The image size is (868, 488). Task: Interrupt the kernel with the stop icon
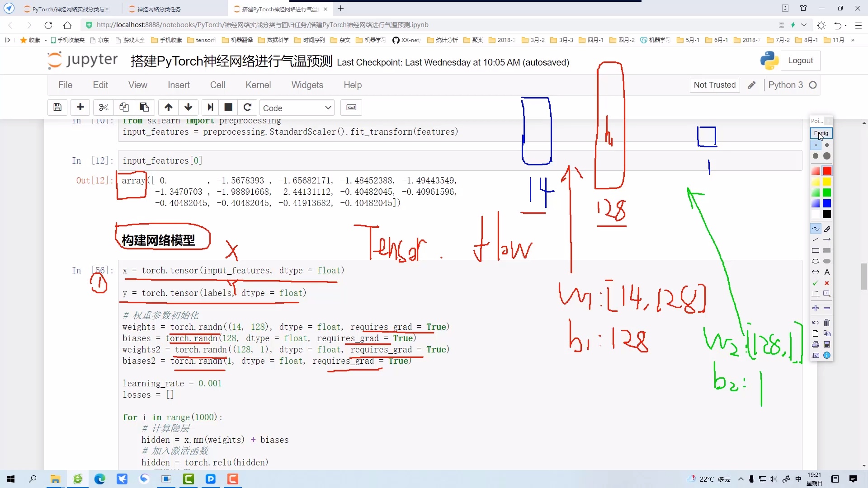coord(228,107)
